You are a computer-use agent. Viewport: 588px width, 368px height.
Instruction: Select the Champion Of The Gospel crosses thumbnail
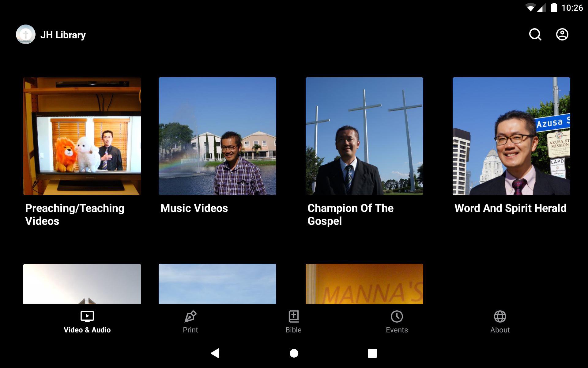[x=364, y=136]
